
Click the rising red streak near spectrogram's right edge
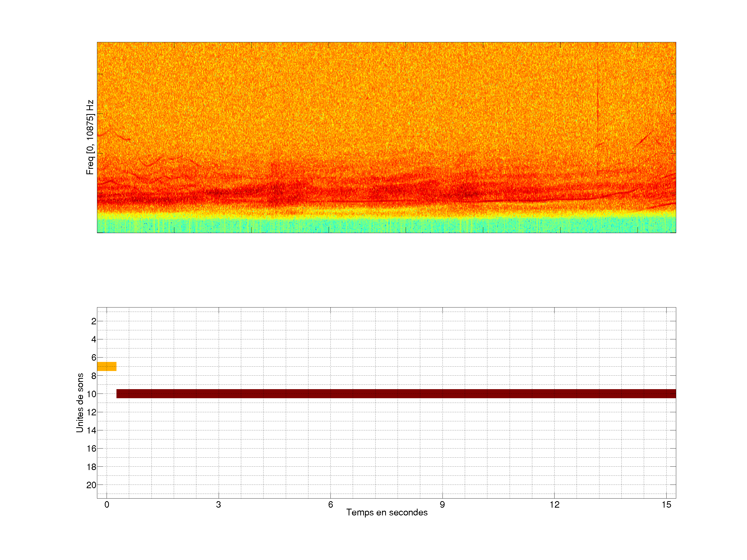pyautogui.click(x=644, y=138)
